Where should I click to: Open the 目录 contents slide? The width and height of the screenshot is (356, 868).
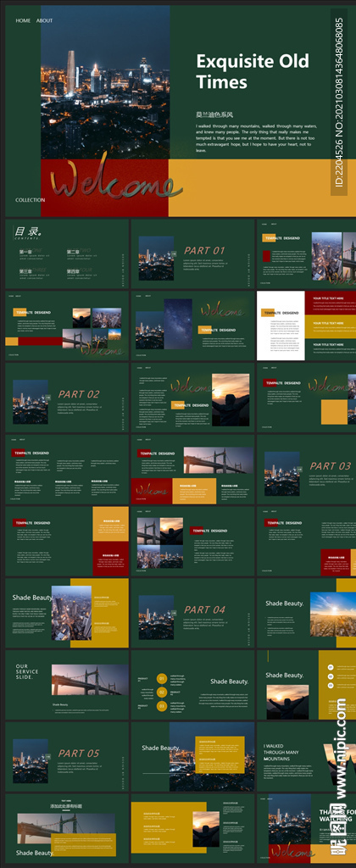67,253
